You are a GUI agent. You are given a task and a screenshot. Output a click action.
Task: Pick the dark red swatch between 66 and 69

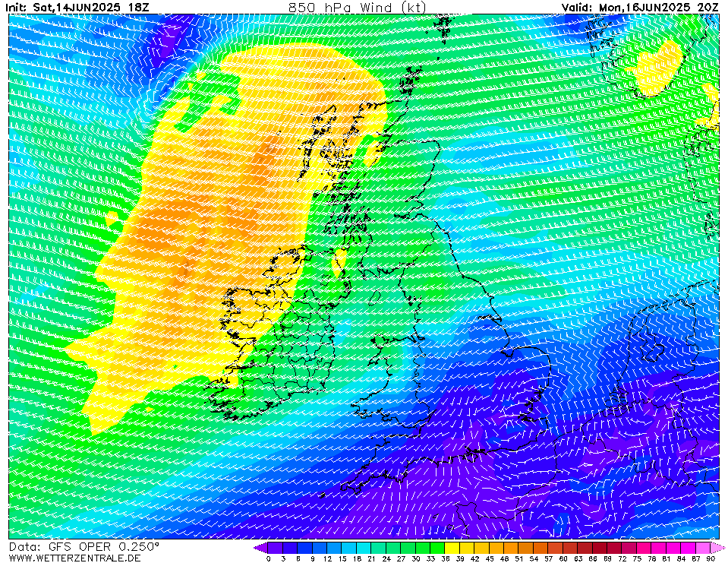coord(600,548)
